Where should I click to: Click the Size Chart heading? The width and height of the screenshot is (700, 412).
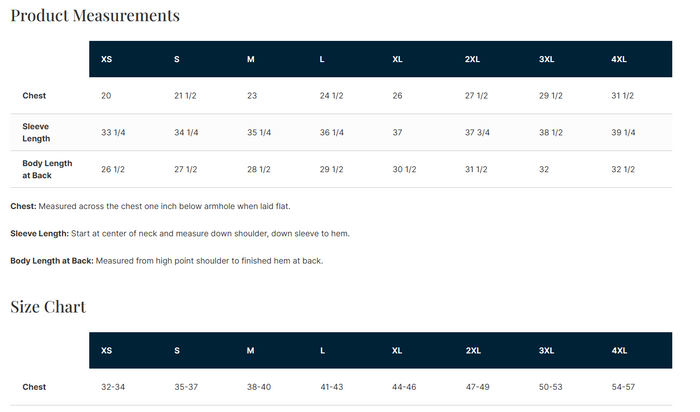click(x=48, y=307)
